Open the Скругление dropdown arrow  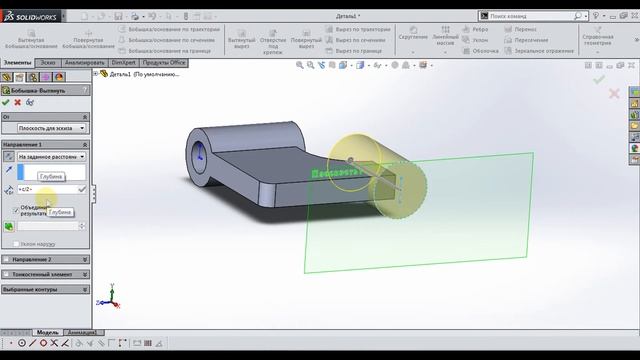pos(413,52)
